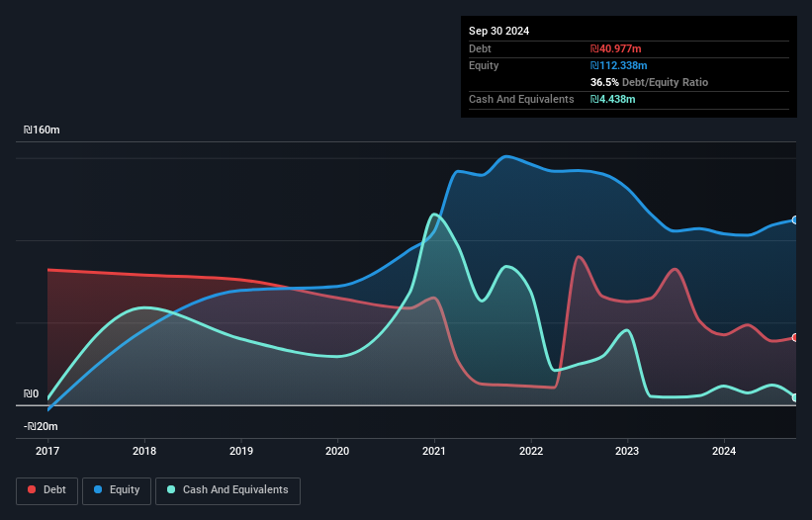Click the 2019 x-axis label
812x520 pixels.
[241, 451]
